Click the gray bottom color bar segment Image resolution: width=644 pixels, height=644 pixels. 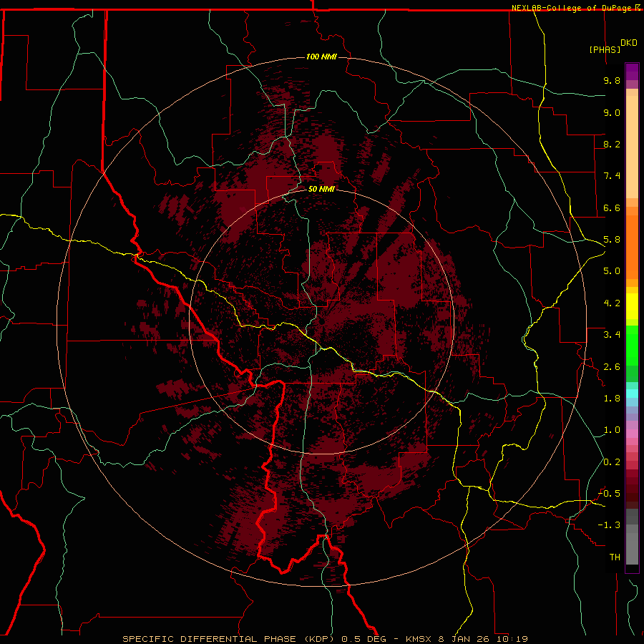(632, 548)
